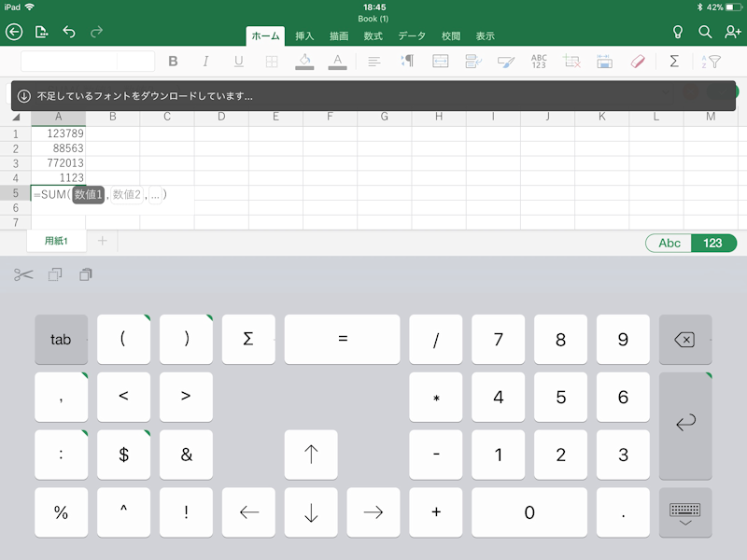Toggle underline formatting
Viewport: 747px width, 560px height.
pos(239,61)
